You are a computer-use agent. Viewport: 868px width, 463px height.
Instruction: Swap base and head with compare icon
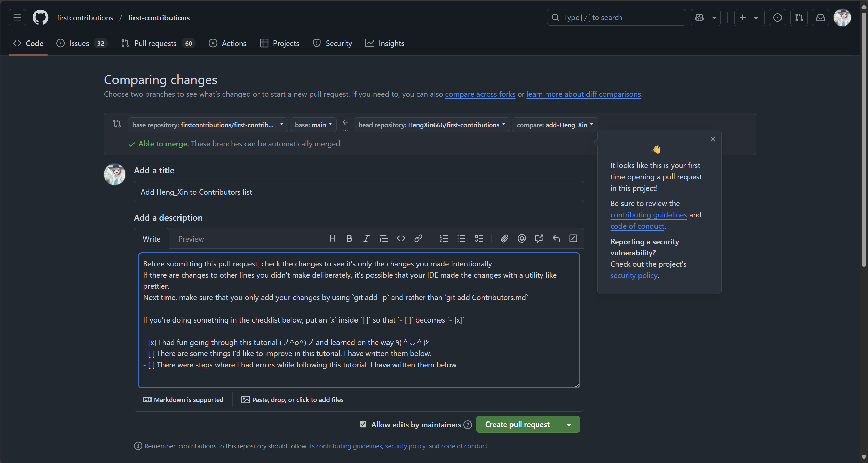117,124
